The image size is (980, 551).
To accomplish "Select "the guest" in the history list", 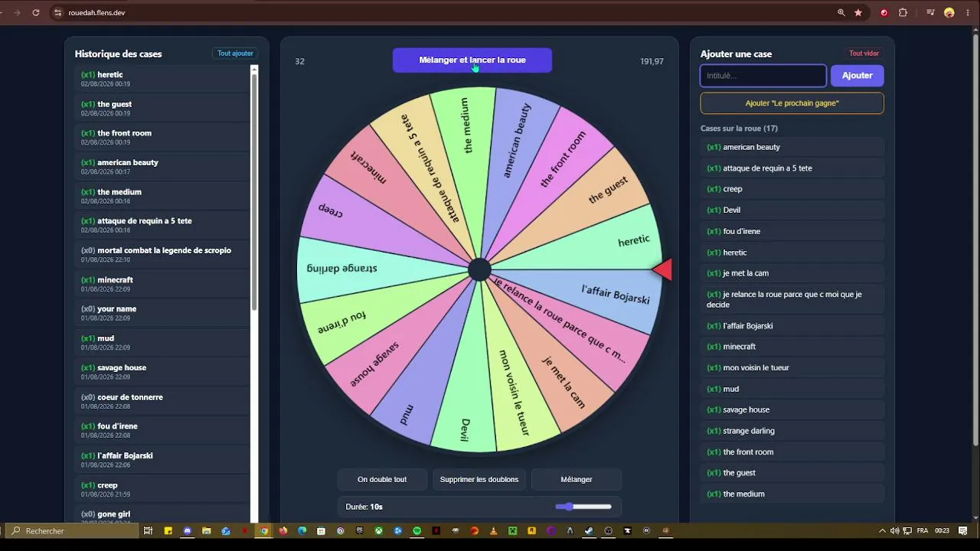I will 162,108.
